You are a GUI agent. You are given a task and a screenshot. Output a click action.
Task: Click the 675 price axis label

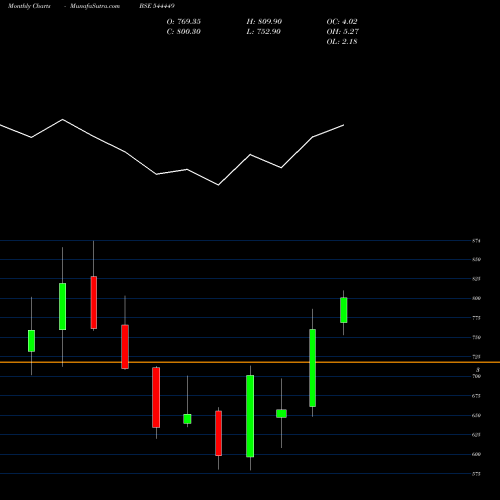click(x=476, y=396)
